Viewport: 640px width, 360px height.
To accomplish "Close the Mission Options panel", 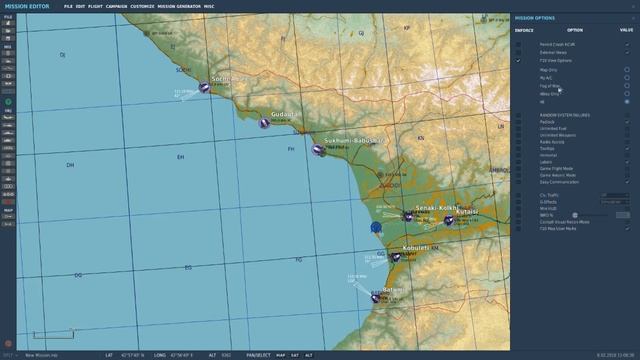I will [x=633, y=18].
